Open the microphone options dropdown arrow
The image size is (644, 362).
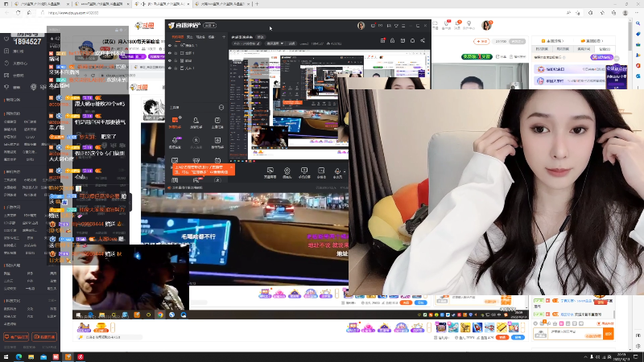pyautogui.click(x=345, y=171)
